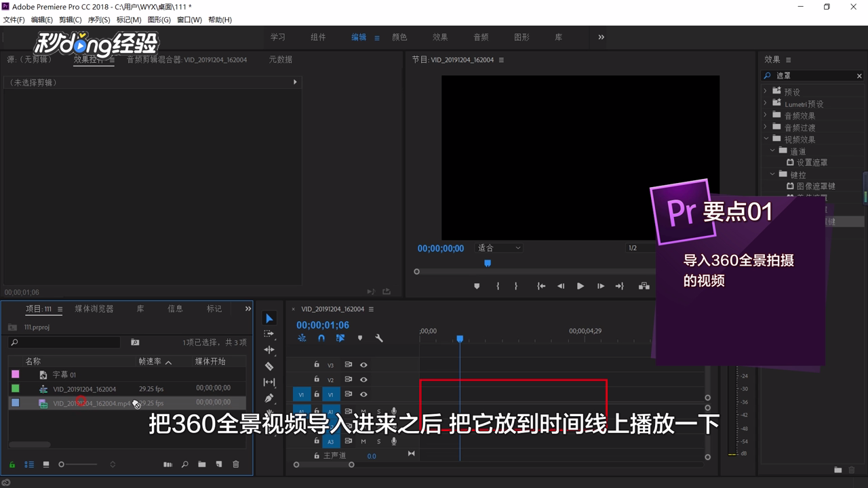Expand the Lumetri预设 folder
This screenshot has height=488, width=868.
click(766, 104)
